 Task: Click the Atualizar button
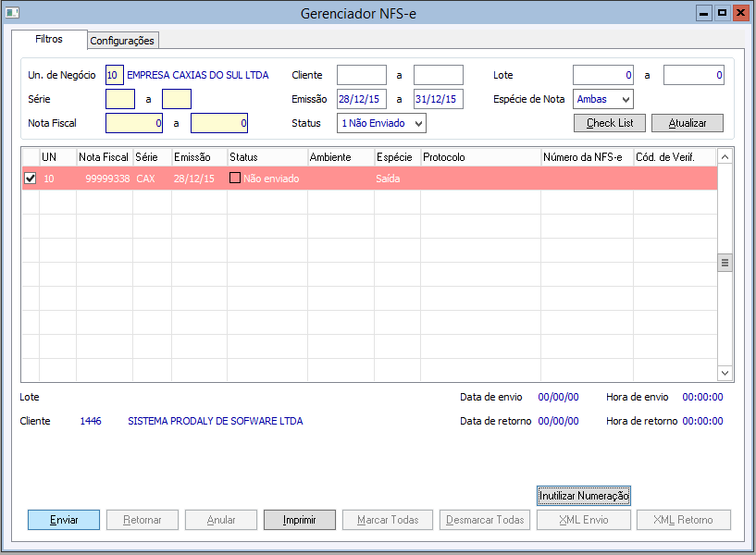point(688,123)
